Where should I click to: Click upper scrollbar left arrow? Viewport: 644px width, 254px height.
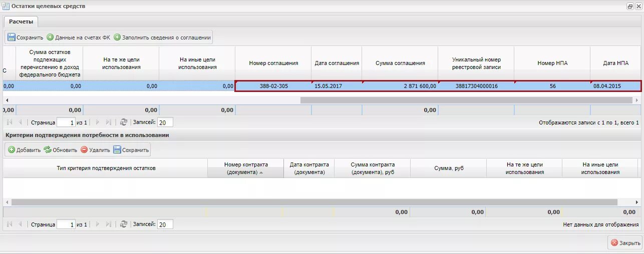point(6,100)
